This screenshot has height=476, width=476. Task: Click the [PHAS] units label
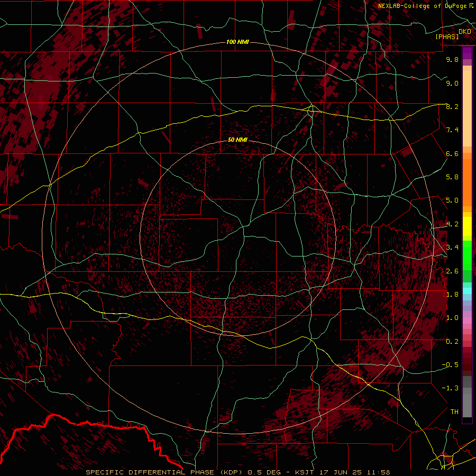click(x=447, y=36)
